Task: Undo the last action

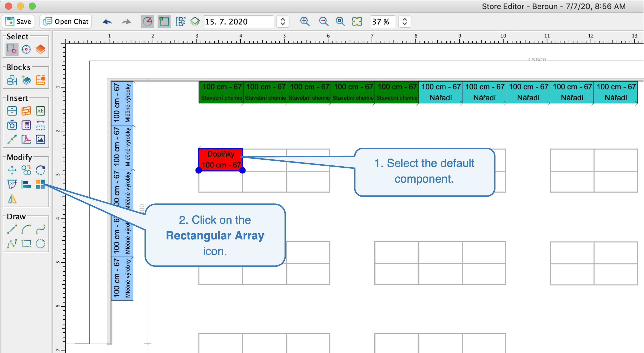Action: pyautogui.click(x=107, y=22)
